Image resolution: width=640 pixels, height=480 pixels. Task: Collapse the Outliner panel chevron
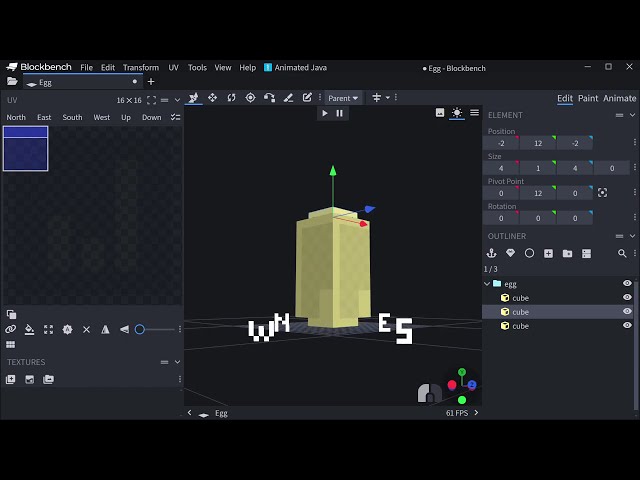pyautogui.click(x=632, y=236)
